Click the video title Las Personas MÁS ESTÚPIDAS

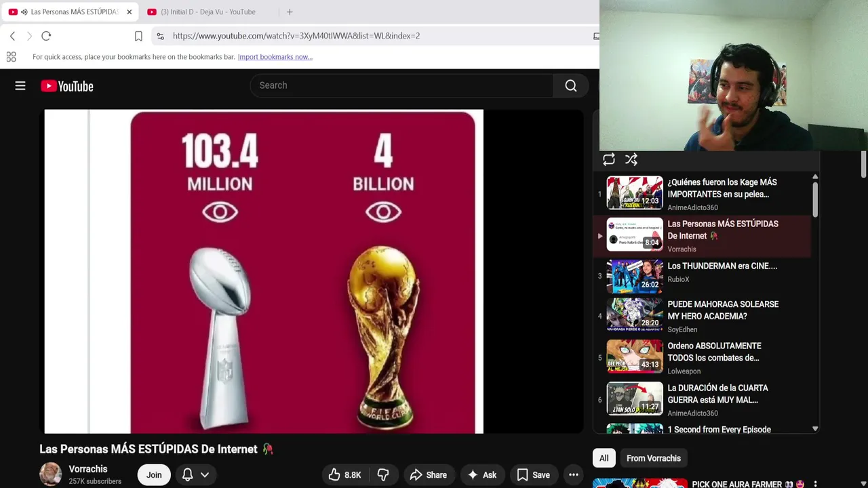point(156,449)
